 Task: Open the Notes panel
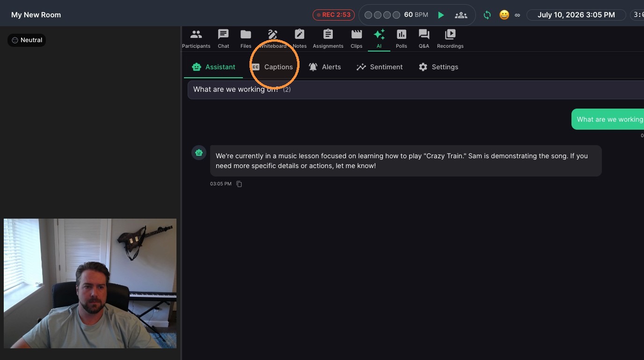point(300,39)
